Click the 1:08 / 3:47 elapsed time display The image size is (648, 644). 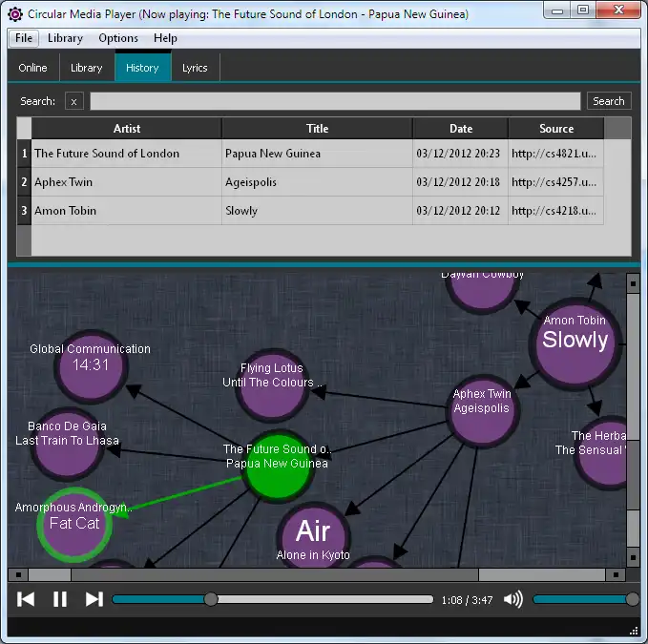pos(467,600)
